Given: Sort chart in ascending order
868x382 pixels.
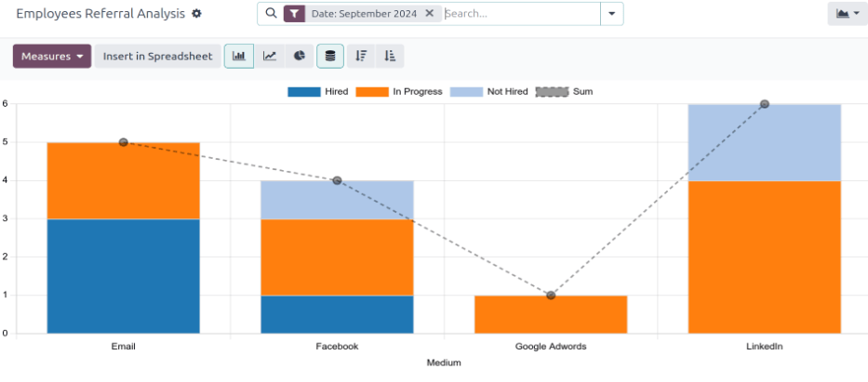Looking at the screenshot, I should tap(390, 56).
